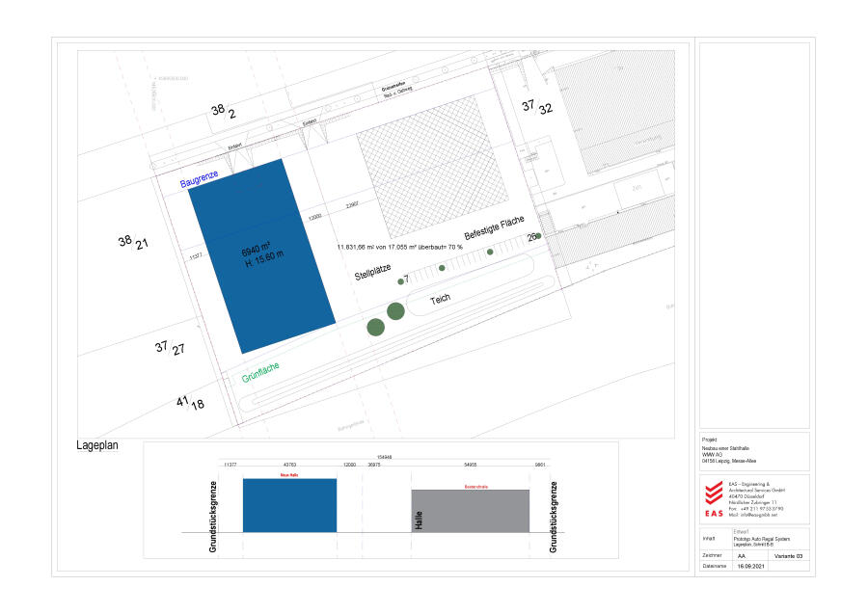
Task: Click the Projekt information box
Action: (753, 451)
